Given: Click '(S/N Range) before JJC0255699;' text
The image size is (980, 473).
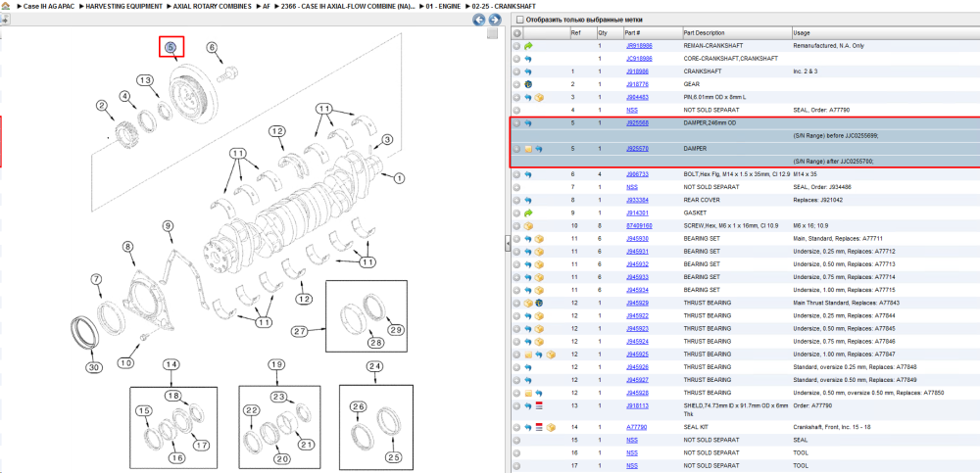Looking at the screenshot, I should pos(836,135).
